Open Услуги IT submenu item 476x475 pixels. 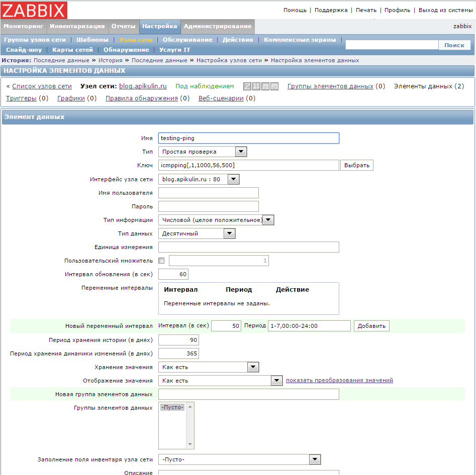(x=174, y=50)
